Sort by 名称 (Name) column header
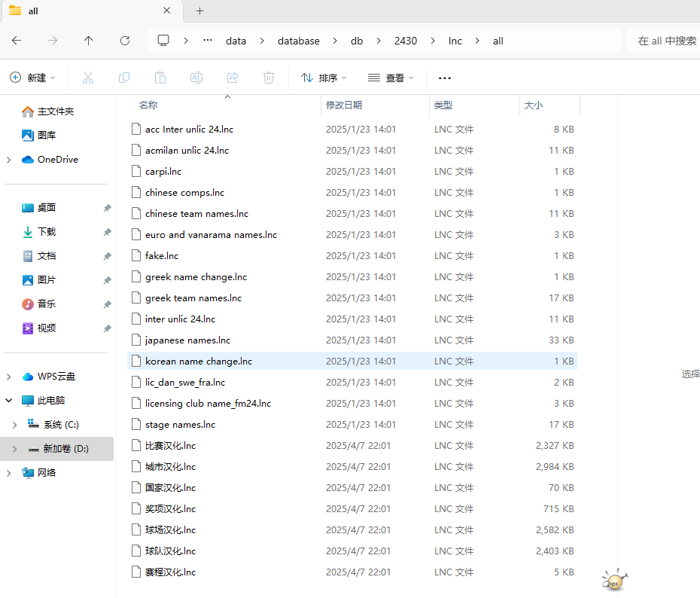The width and height of the screenshot is (700, 598). 148,105
